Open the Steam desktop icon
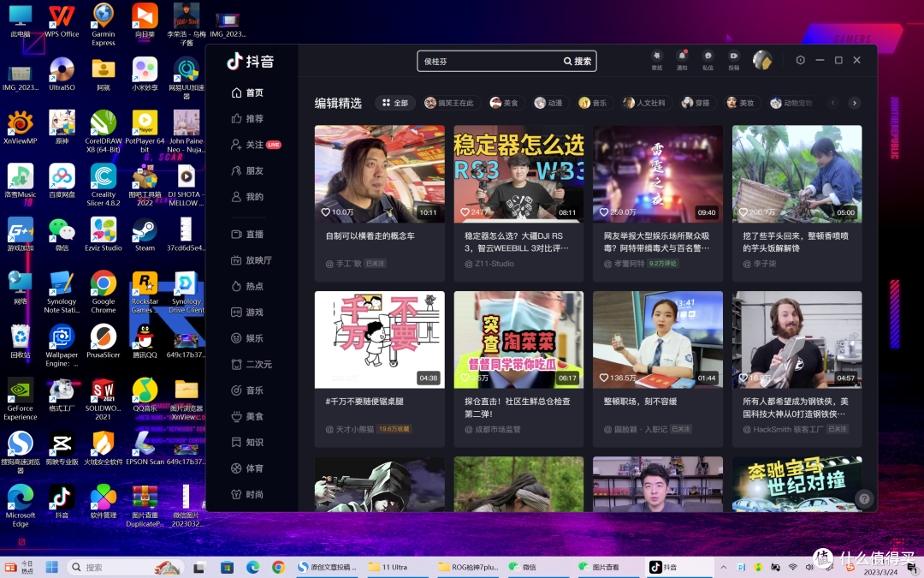The width and height of the screenshot is (924, 578). point(145,235)
